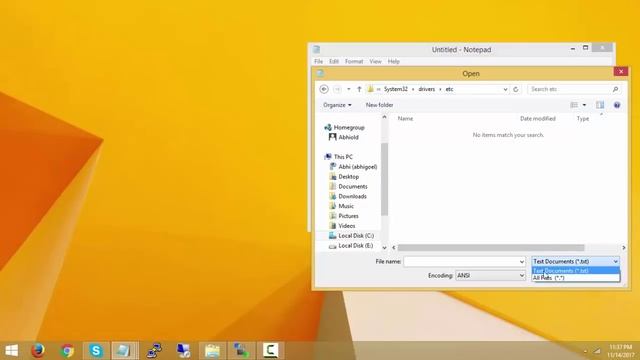Screen dimensions: 640x360
Task: Click the navigation pane scroll-up arrow
Action: pos(384,117)
